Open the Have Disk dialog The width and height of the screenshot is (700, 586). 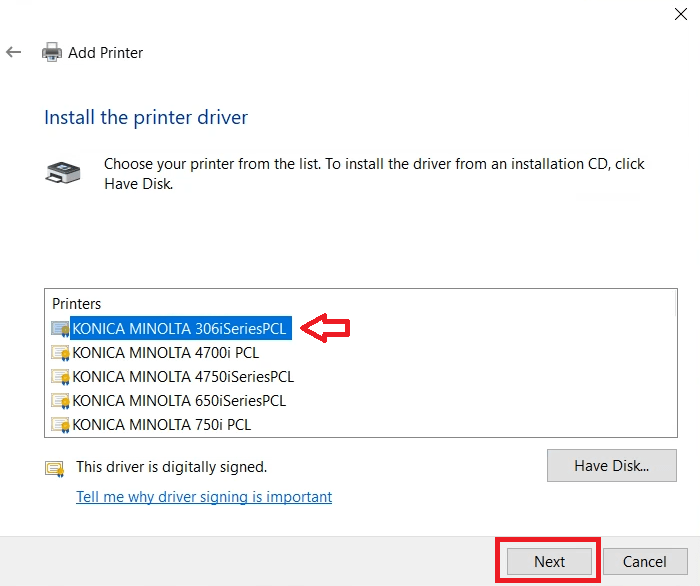click(612, 465)
